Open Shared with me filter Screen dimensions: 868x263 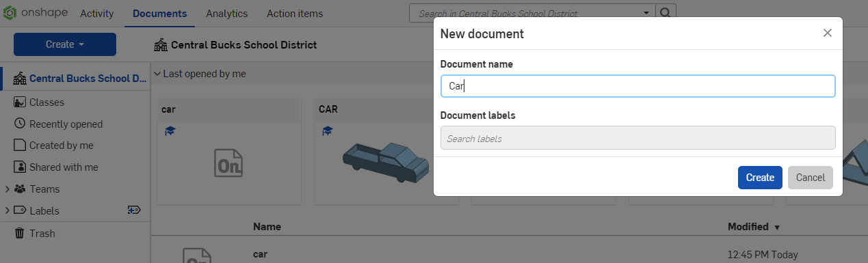64,167
